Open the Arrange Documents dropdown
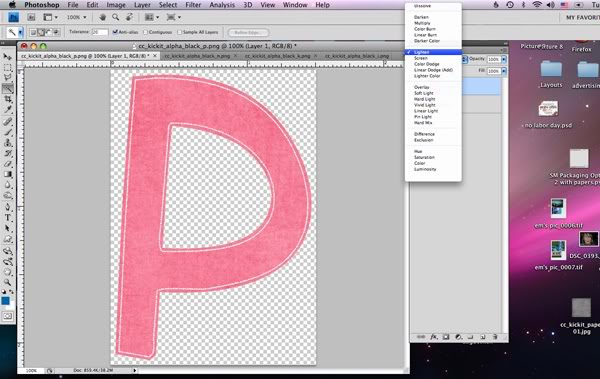600x379 pixels. click(152, 17)
